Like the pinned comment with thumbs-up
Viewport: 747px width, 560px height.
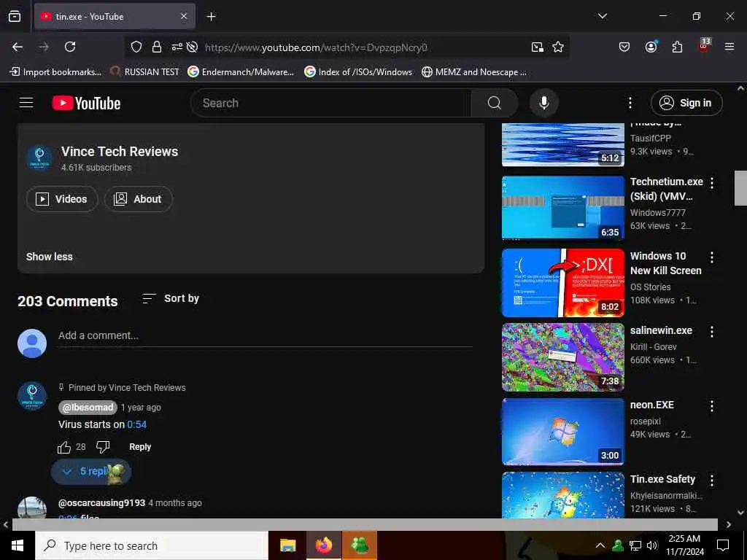click(64, 447)
